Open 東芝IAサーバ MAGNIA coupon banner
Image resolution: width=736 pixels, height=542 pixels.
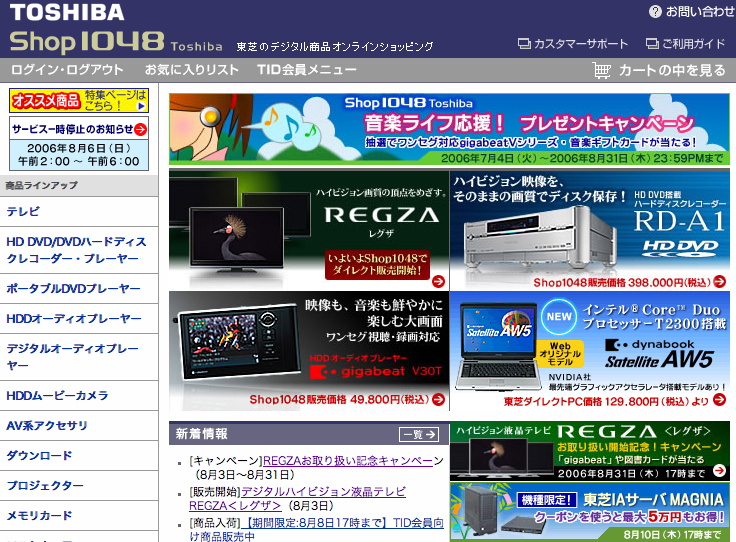coord(590,512)
